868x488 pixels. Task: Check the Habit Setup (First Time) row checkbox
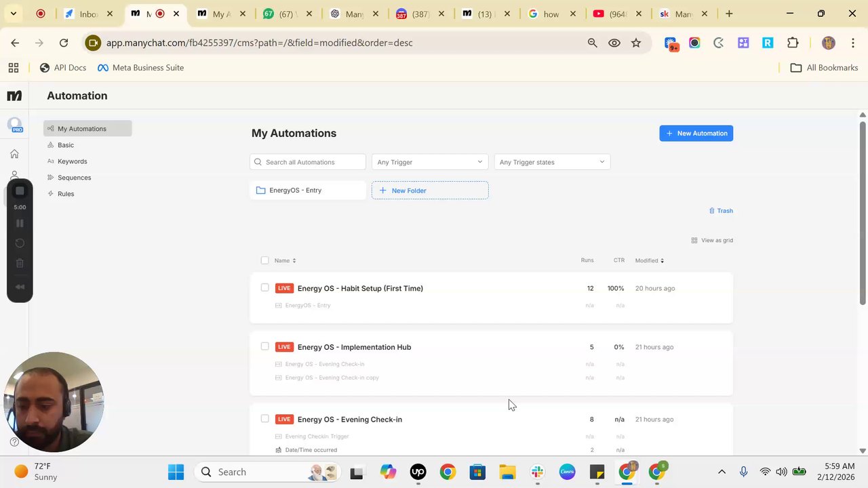click(264, 288)
